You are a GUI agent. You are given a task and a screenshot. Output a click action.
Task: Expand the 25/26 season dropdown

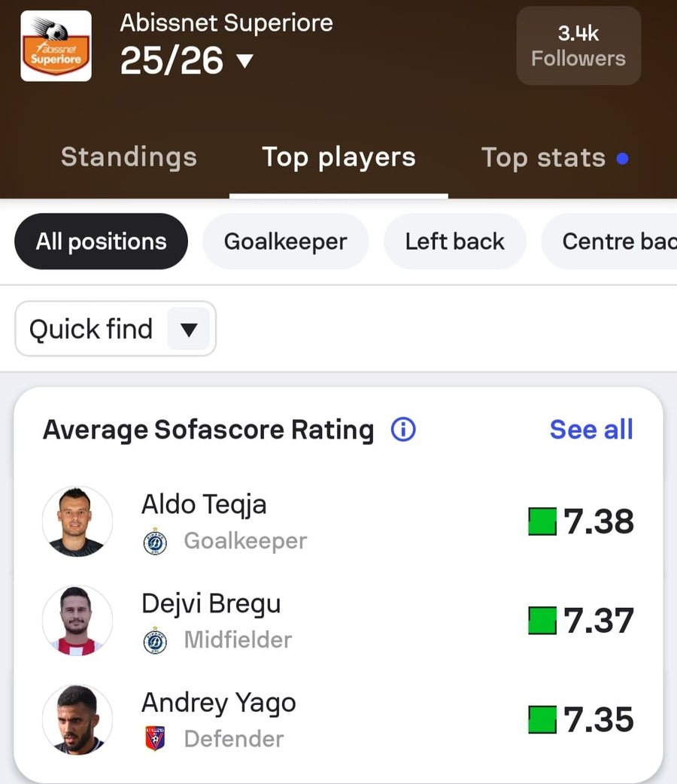245,61
